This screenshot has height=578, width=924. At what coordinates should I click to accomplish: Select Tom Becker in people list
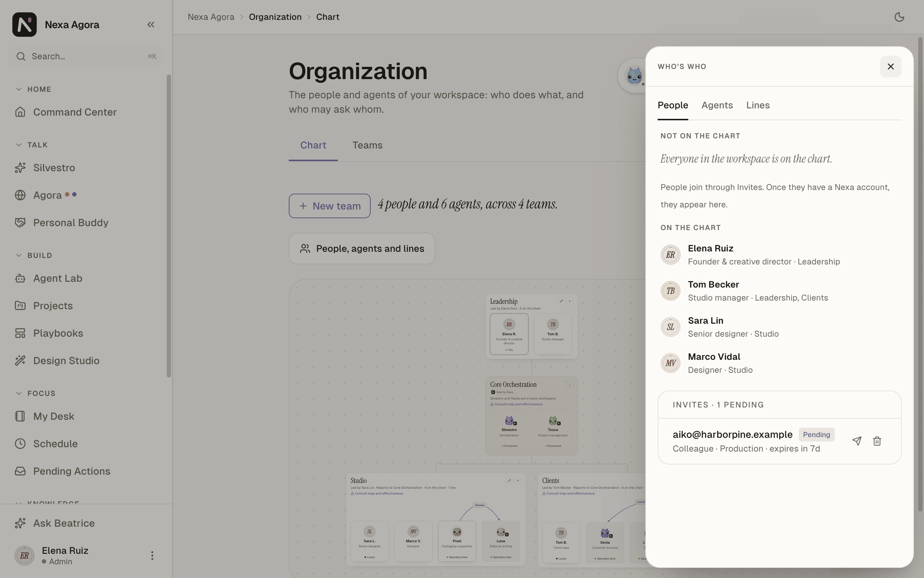coord(779,291)
